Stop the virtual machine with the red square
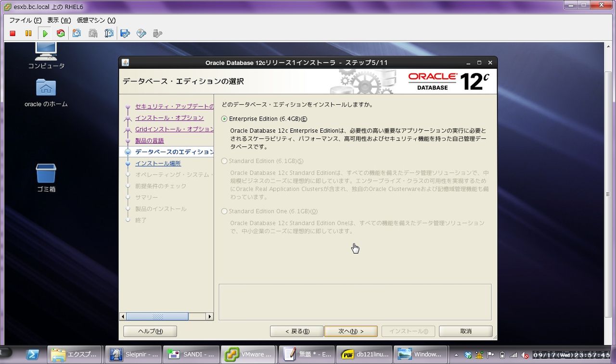Screen dimensions: 616x364 point(13,34)
